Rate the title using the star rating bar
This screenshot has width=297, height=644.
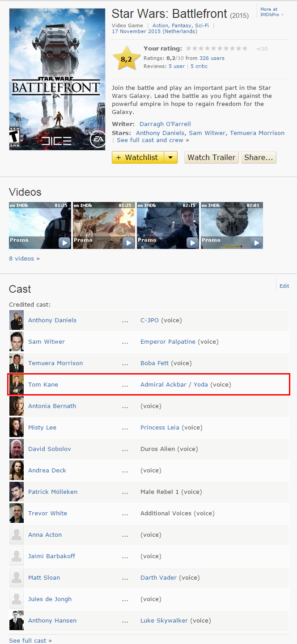point(217,48)
